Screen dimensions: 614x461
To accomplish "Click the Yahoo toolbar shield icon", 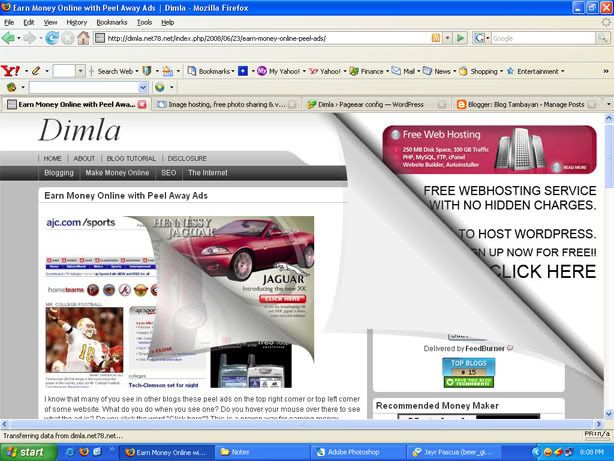I will coord(147,71).
